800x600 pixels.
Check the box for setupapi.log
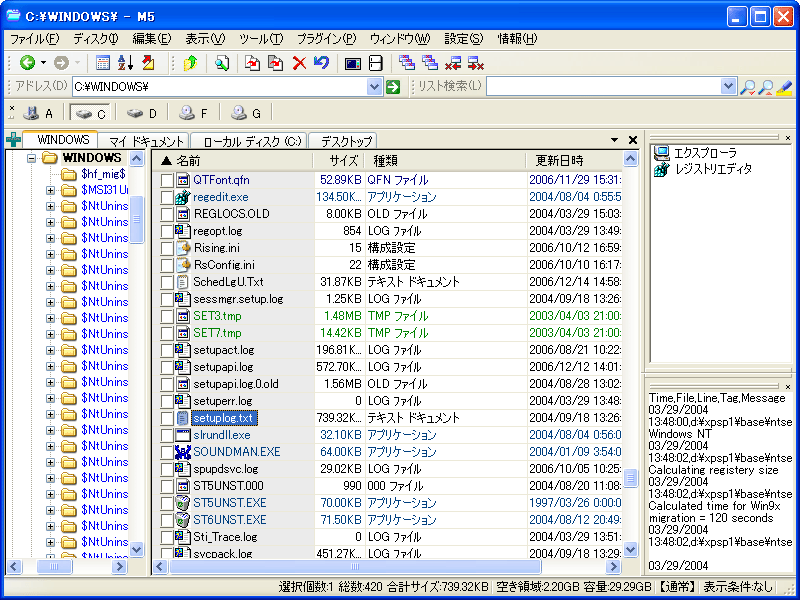(167, 367)
